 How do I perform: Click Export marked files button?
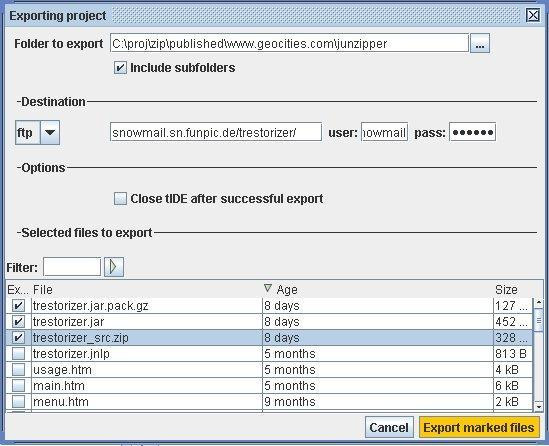[x=479, y=427]
